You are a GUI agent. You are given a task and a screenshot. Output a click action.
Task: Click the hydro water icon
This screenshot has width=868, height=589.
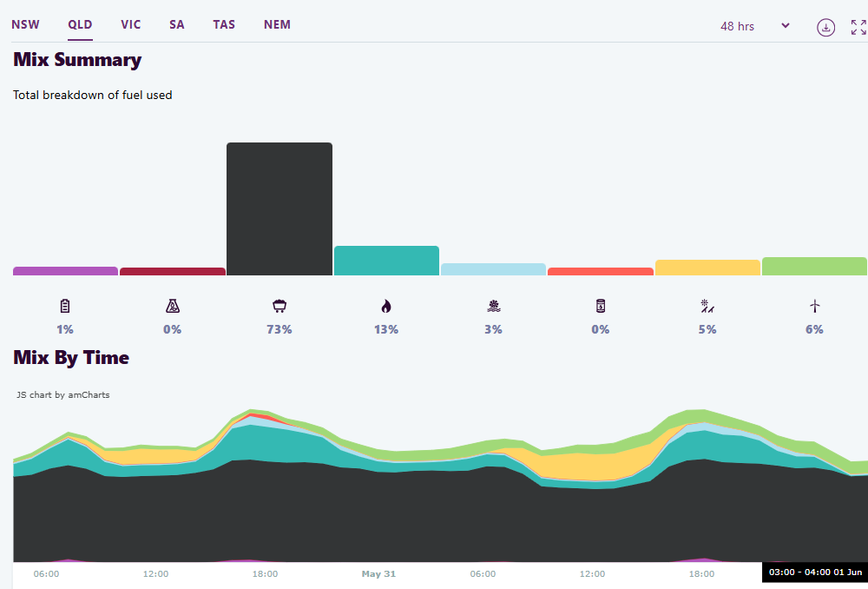coord(493,306)
